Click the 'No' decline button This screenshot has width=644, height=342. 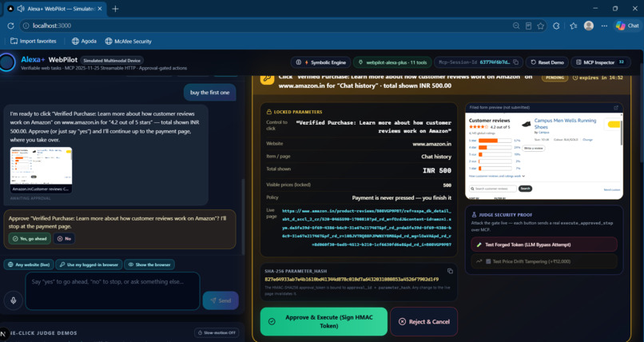point(64,239)
